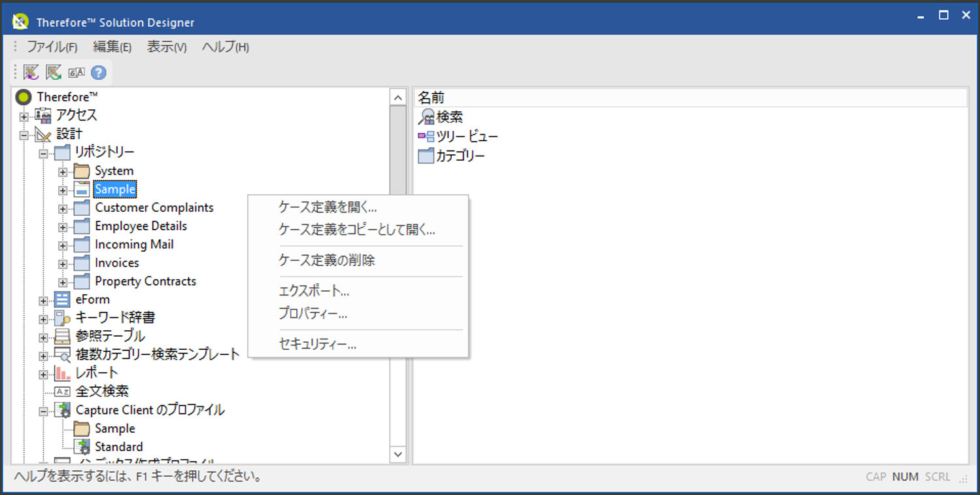Image resolution: width=980 pixels, height=495 pixels.
Task: Click the 検索 icon in right pane
Action: tap(426, 117)
